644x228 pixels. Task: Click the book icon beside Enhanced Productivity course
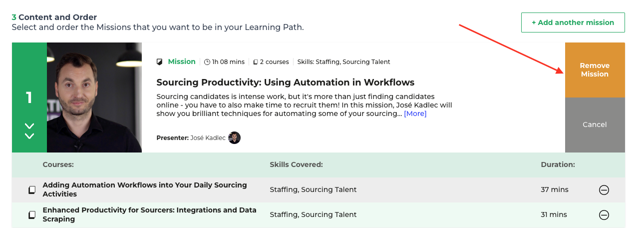click(32, 215)
